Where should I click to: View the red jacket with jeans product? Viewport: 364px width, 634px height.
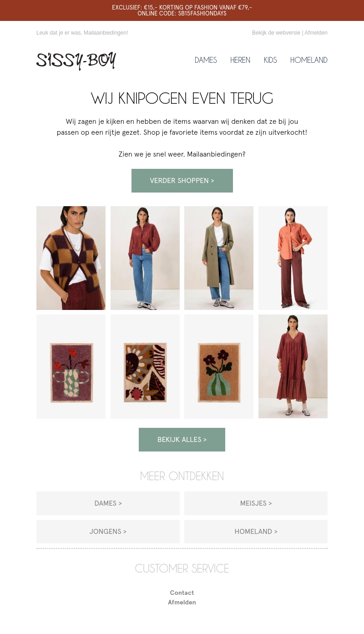145,258
